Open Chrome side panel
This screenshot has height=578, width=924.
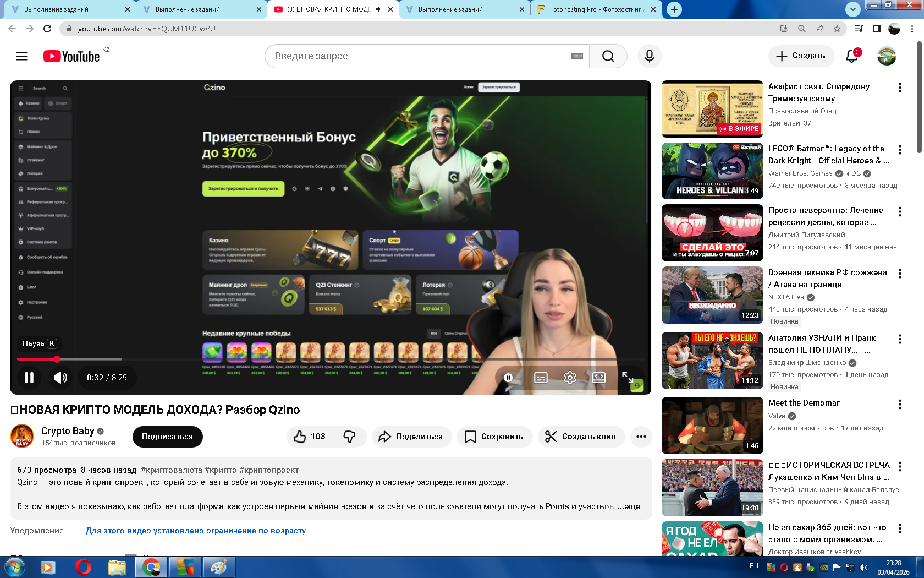pos(877,29)
